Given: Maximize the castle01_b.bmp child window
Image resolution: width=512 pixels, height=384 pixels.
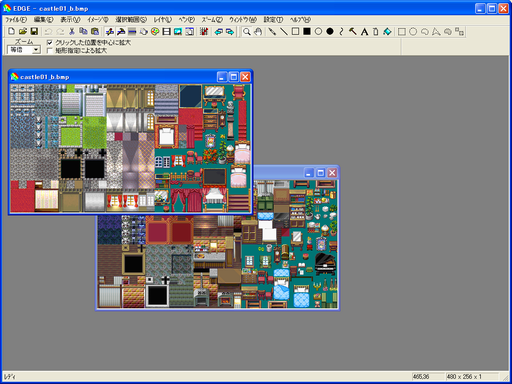Looking at the screenshot, I should 234,77.
